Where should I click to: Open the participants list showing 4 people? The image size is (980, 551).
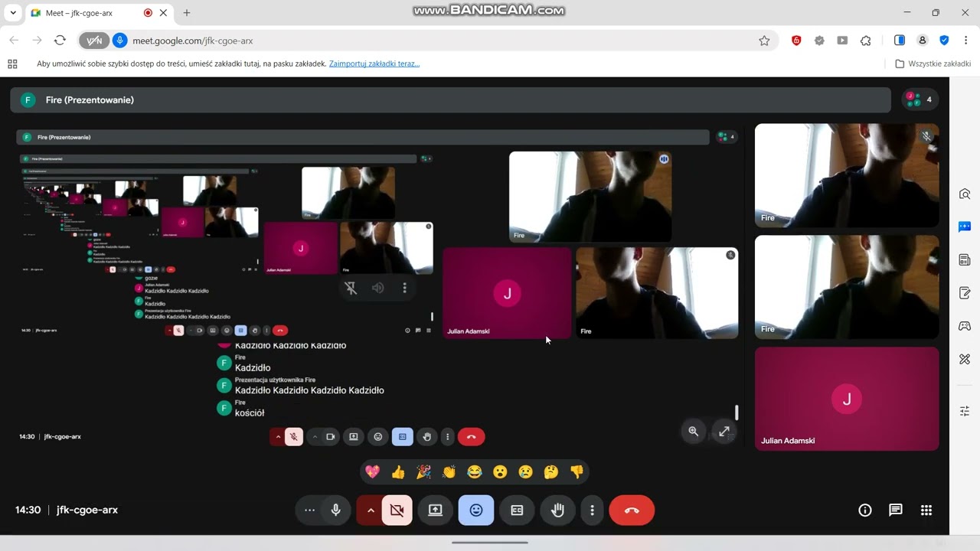click(919, 99)
